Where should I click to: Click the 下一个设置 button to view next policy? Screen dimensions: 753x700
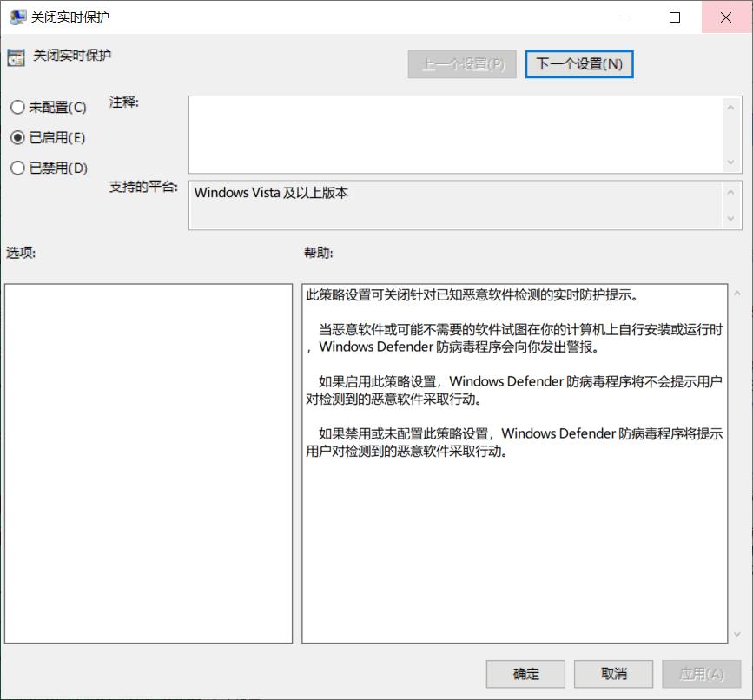[578, 63]
